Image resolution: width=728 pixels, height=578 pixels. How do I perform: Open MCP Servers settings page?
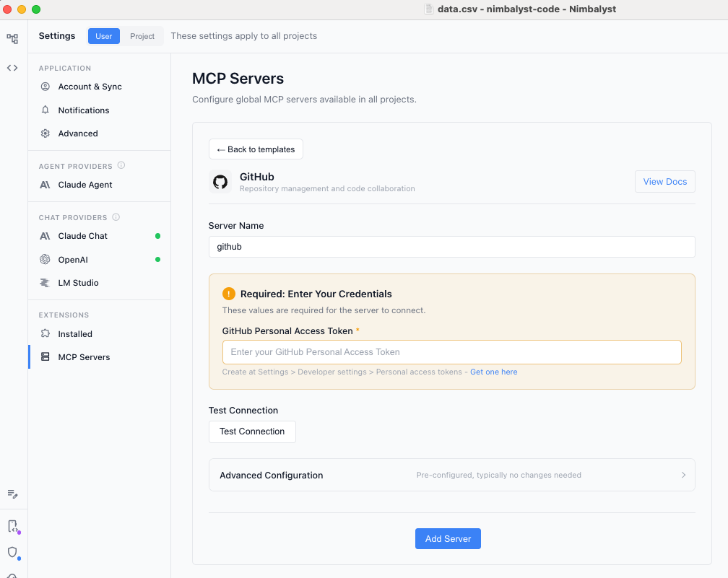[100, 356]
